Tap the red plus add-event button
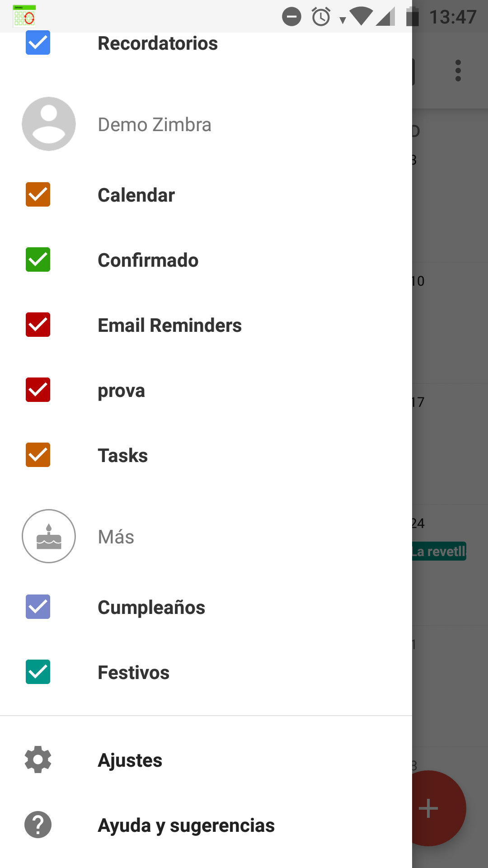This screenshot has height=868, width=488. (x=428, y=808)
